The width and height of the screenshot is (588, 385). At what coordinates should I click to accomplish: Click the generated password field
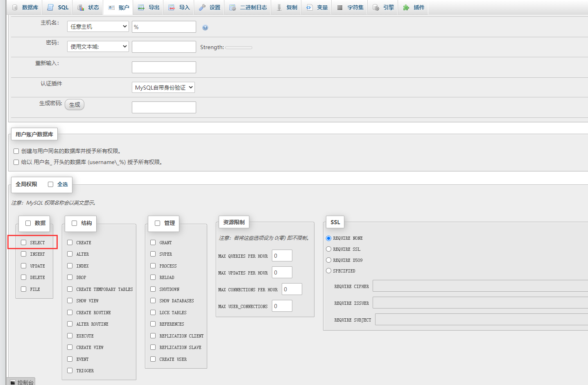coord(164,107)
